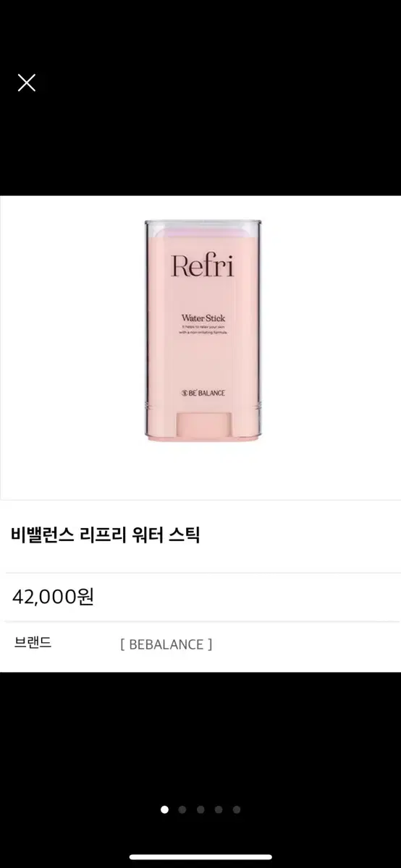The image size is (401, 868).
Task: Tap the 브랜드 label
Action: click(33, 643)
